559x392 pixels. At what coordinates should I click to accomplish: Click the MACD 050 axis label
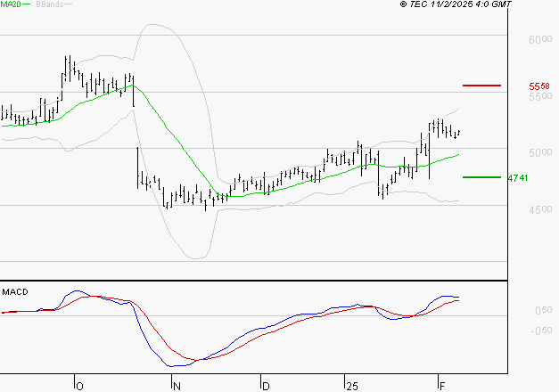coord(544,310)
